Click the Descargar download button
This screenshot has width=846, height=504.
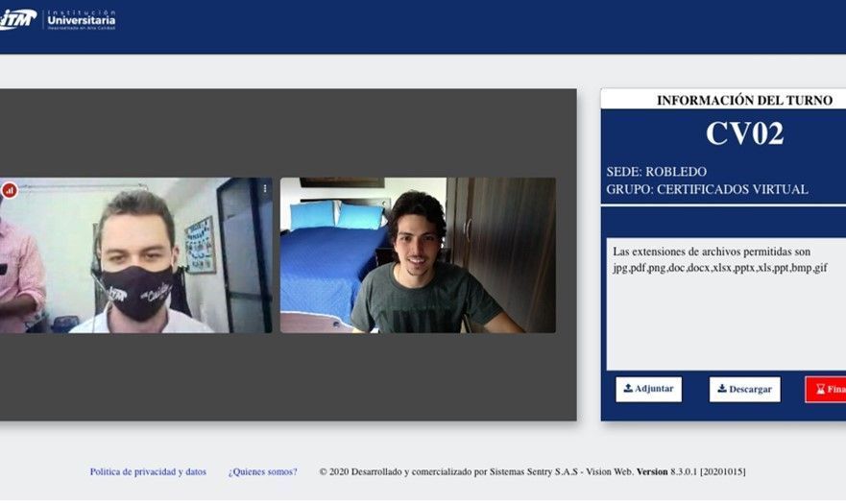(x=744, y=389)
